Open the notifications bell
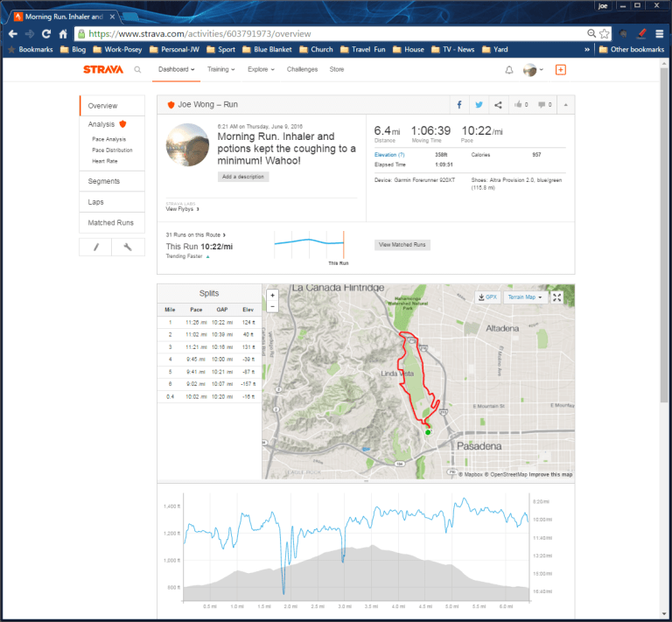 click(x=509, y=70)
